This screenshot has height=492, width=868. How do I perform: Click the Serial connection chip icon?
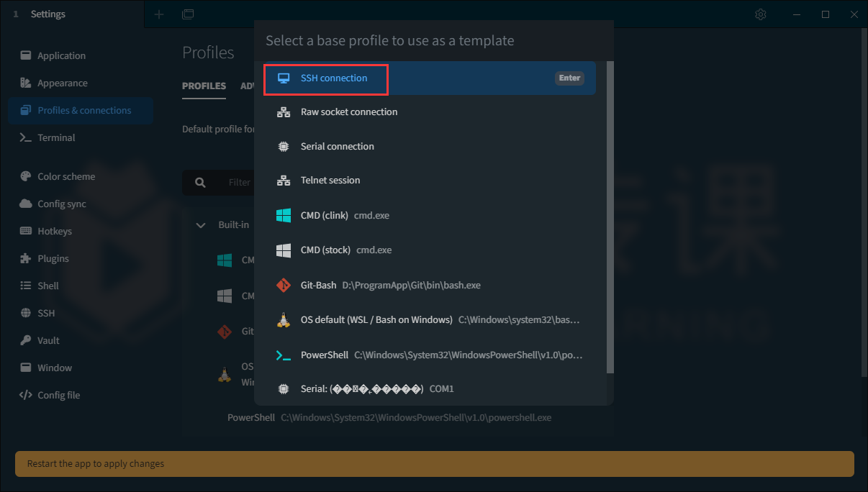284,146
